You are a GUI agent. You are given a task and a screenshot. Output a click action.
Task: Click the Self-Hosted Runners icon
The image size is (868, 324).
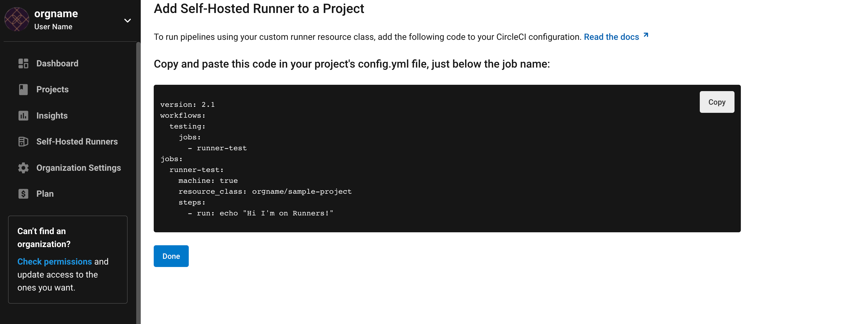(x=23, y=142)
